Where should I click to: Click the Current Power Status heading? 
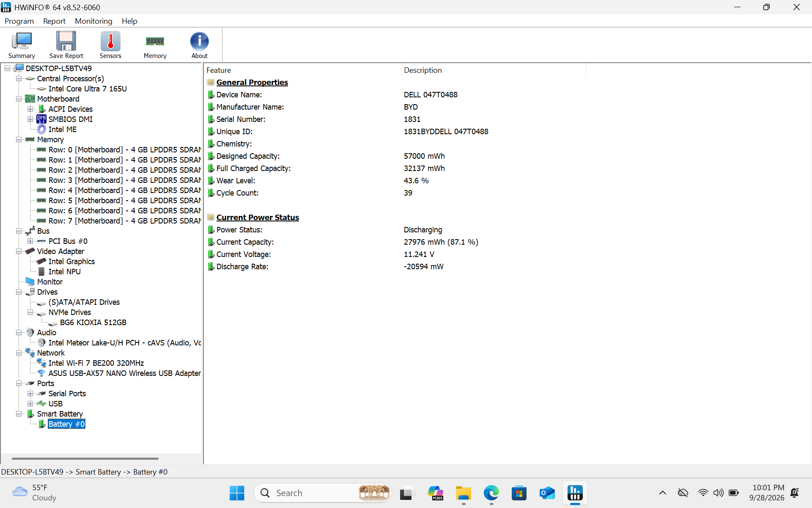(x=258, y=218)
